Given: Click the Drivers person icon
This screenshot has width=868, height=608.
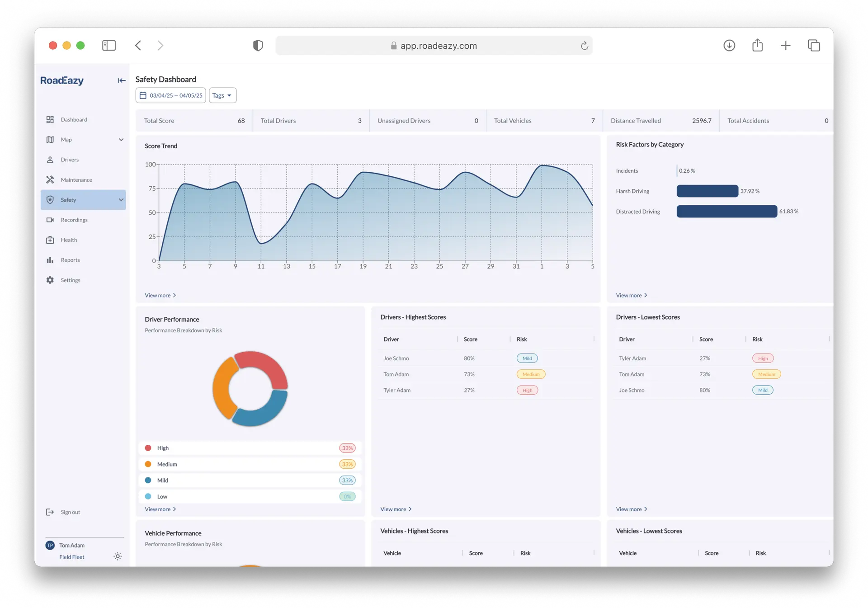Looking at the screenshot, I should point(50,160).
